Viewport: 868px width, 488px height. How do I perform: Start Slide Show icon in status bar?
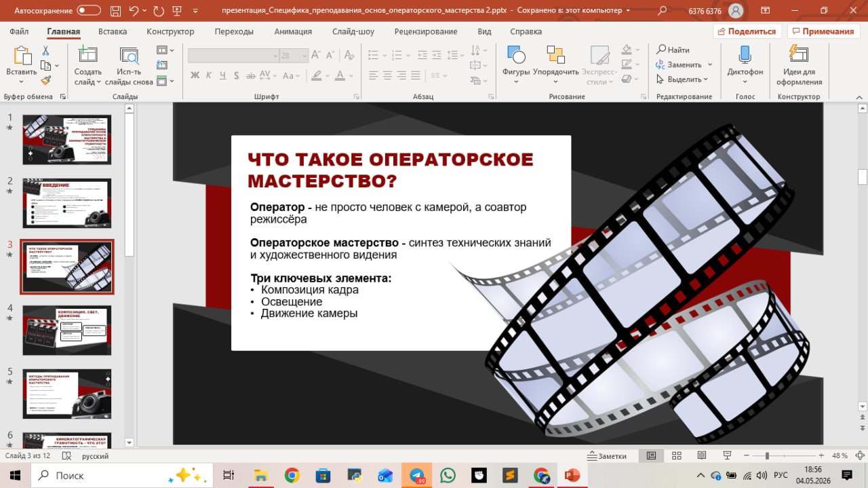point(726,456)
